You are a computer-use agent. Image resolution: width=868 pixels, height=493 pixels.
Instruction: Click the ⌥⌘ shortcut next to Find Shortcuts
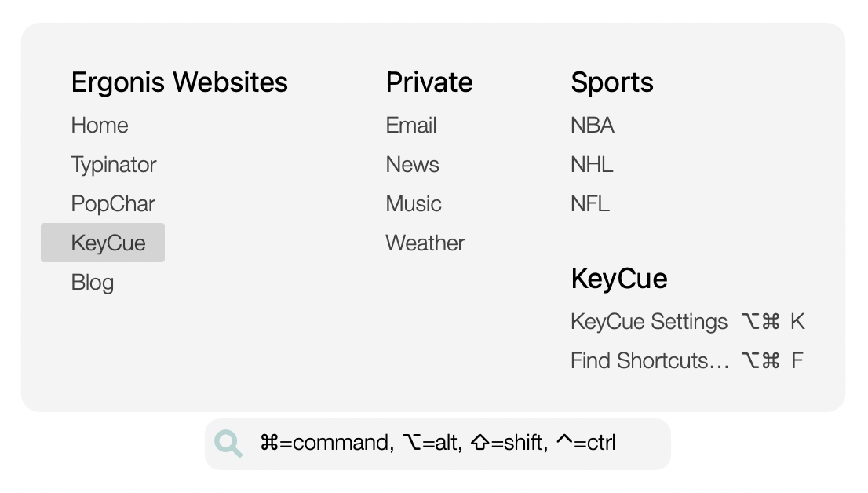point(760,360)
